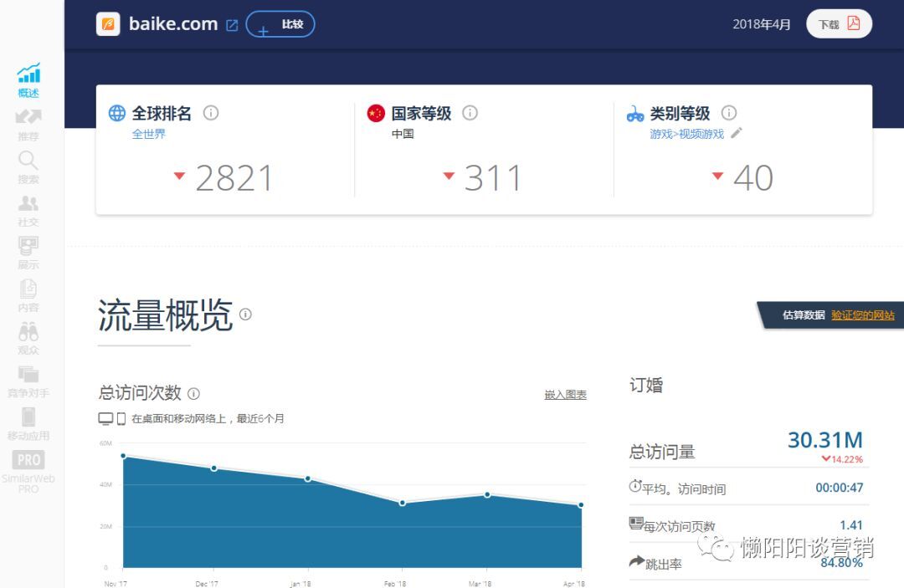The image size is (904, 588).
Task: Open the 搜索 search sidebar icon
Action: (28, 160)
